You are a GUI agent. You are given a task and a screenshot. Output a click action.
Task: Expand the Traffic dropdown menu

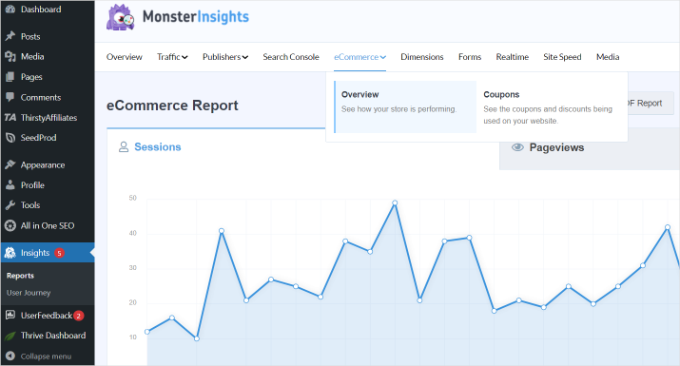click(x=172, y=57)
